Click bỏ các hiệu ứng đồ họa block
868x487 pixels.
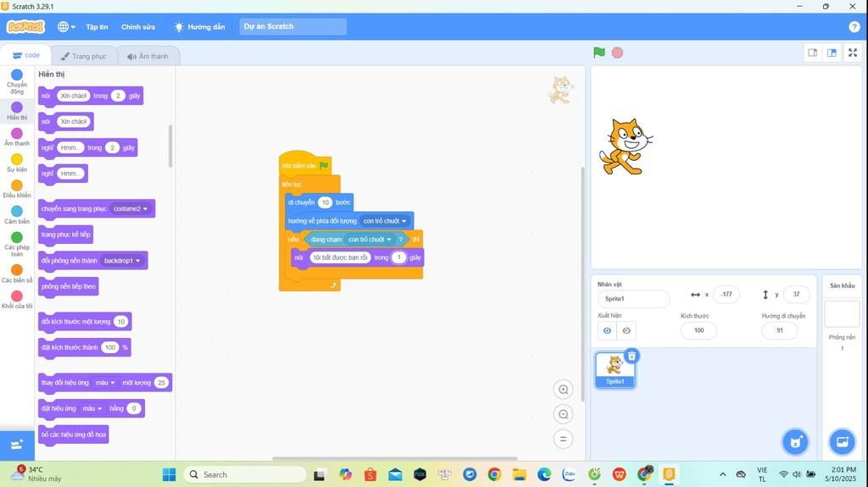click(73, 434)
